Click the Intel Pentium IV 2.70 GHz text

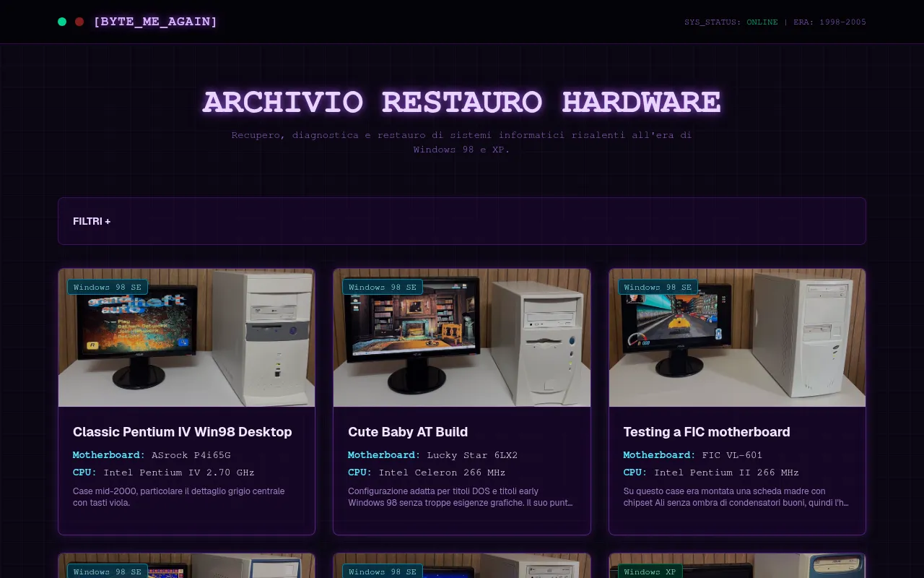(179, 473)
